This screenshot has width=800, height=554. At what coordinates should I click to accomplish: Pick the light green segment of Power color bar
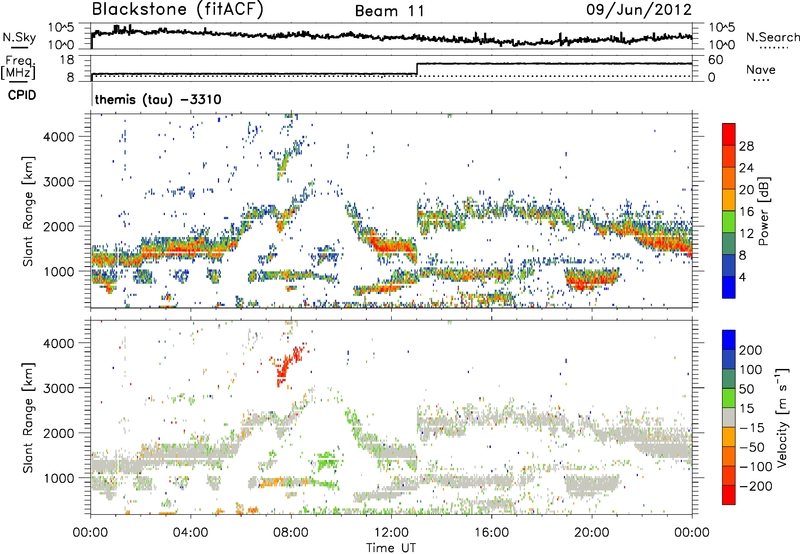point(729,221)
